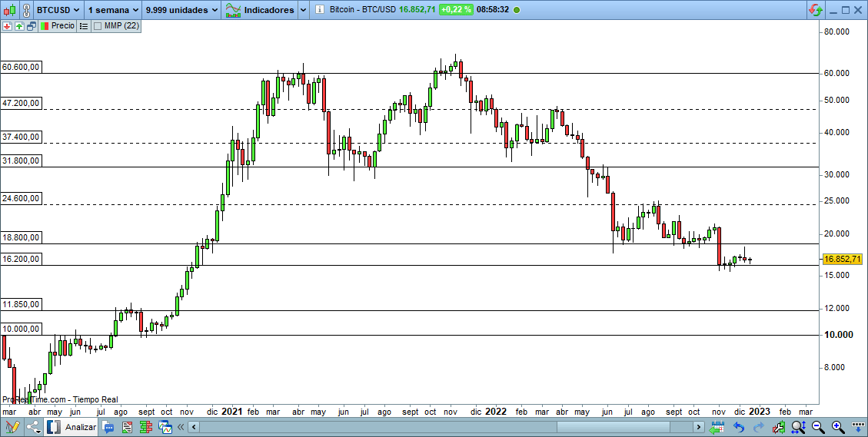Click the 16.852,71 current price label
Viewport: 868px width, 437px height.
coord(842,260)
